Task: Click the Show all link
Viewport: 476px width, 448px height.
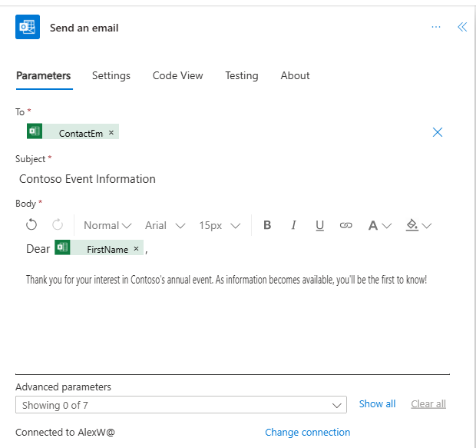Action: [x=377, y=403]
